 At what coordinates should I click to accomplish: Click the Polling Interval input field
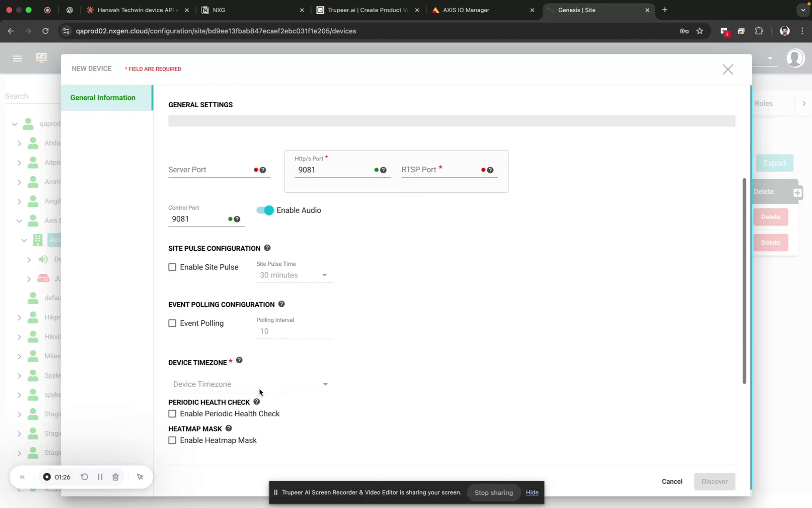point(294,331)
